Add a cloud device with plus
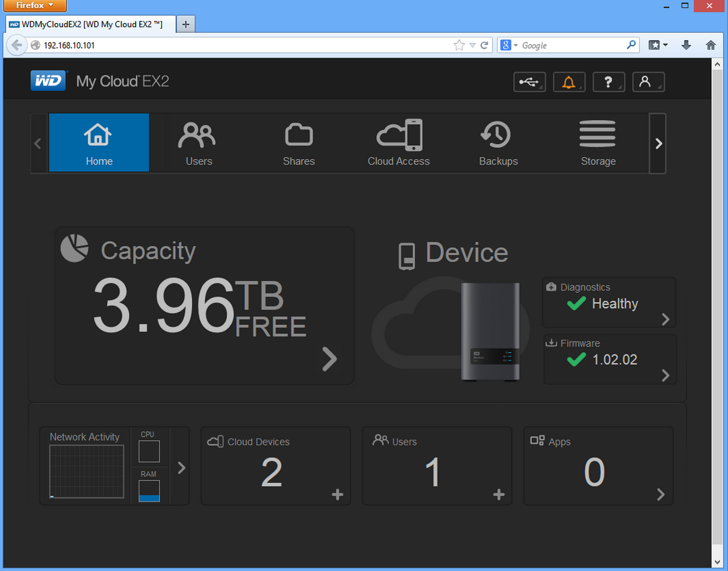 coord(337,494)
